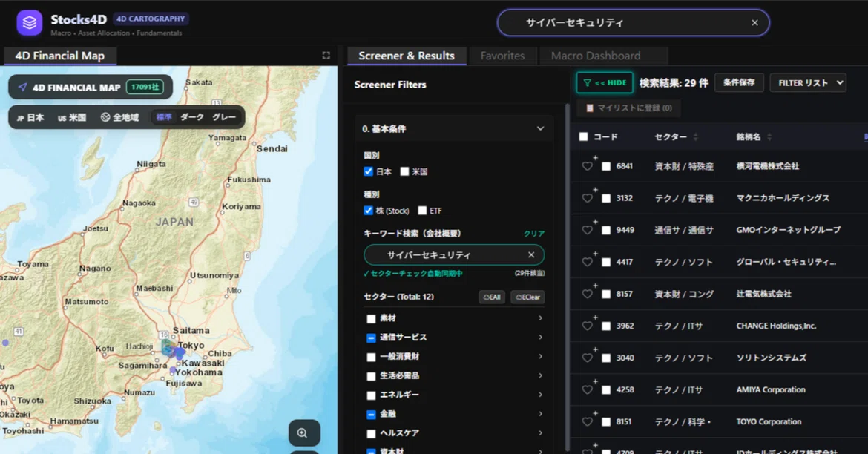The height and width of the screenshot is (454, 868).
Task: Open the FILTER リスト dropdown
Action: click(x=808, y=82)
